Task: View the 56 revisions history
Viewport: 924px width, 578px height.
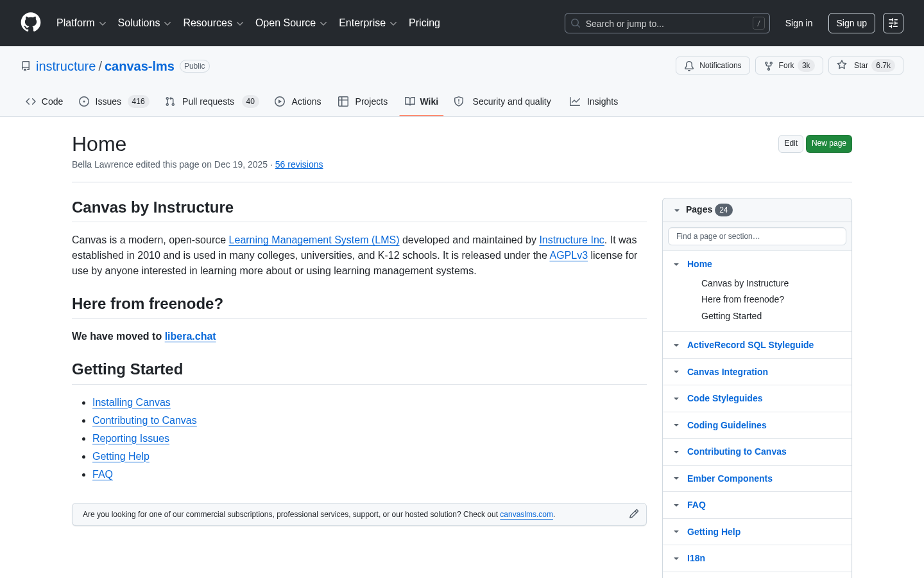Action: click(299, 164)
